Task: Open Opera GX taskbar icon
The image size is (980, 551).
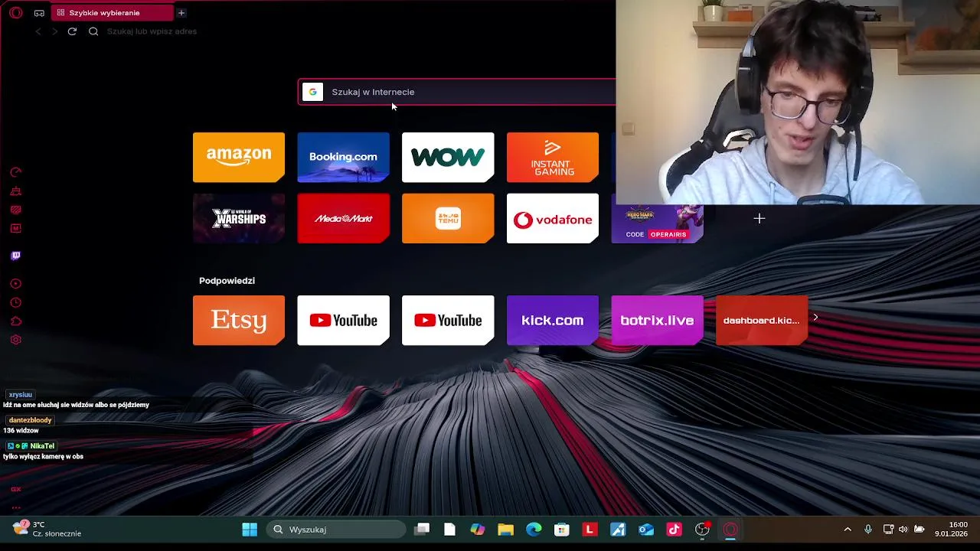Action: click(730, 530)
